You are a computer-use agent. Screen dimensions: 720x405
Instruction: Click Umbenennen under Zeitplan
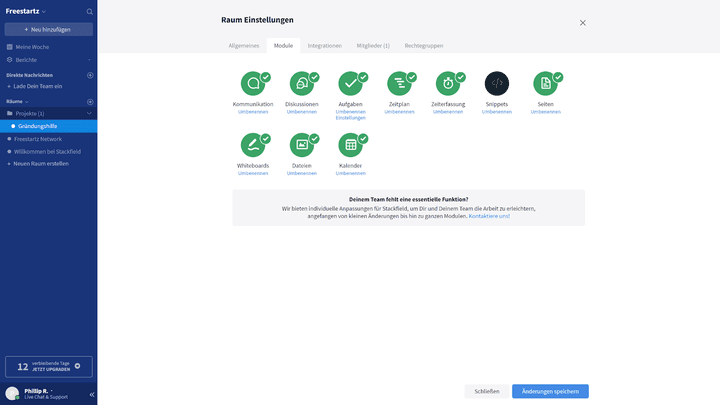tap(399, 112)
